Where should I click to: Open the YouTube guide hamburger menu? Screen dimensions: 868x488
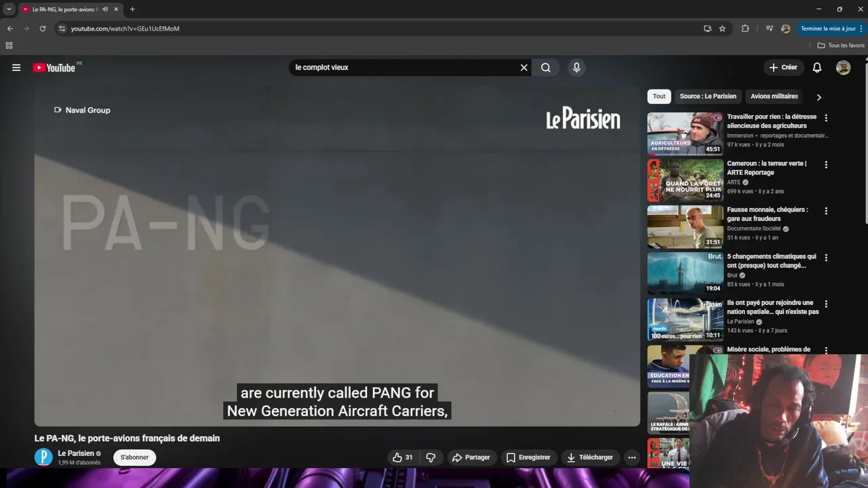point(16,68)
